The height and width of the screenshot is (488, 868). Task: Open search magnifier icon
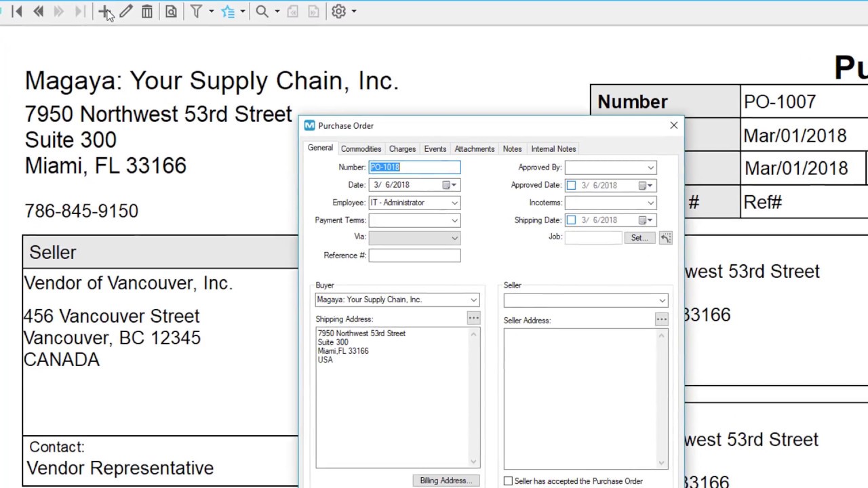click(262, 12)
